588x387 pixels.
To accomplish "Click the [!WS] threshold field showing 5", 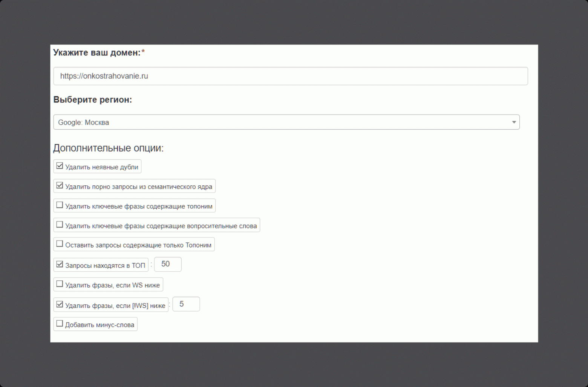I will point(186,304).
